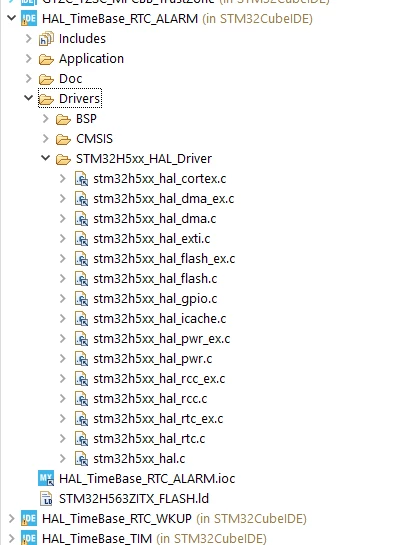
Task: Click the stm32h5xx_hal_rcc_ex.c file icon
Action: pyautogui.click(x=81, y=379)
